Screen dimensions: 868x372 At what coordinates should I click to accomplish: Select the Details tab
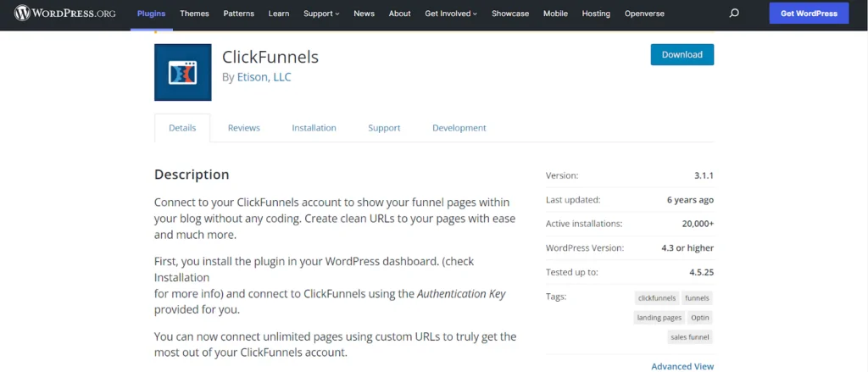(182, 128)
